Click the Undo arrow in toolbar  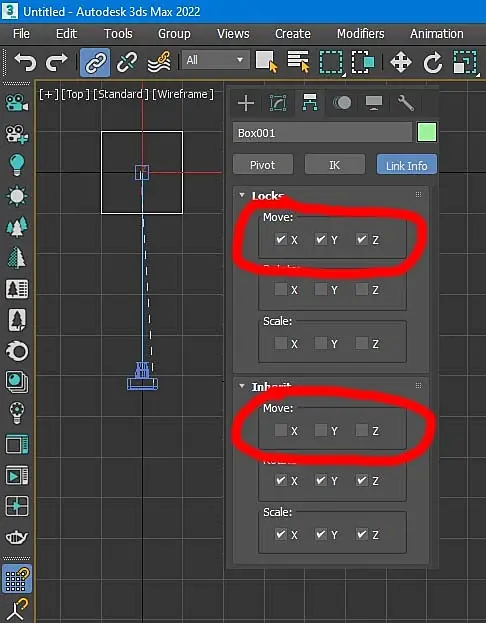pos(25,62)
